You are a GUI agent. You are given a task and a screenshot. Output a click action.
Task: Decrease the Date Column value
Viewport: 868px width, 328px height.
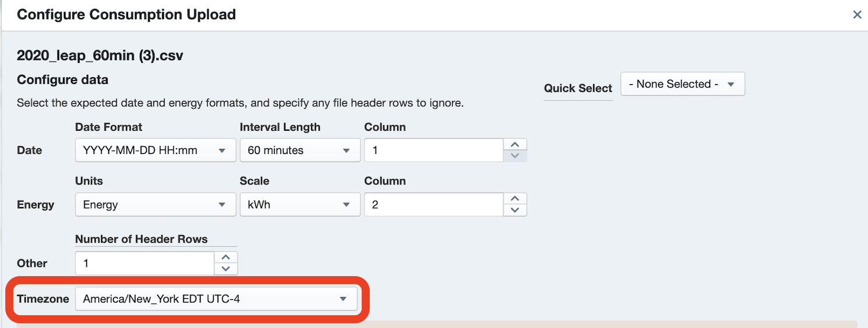point(515,156)
